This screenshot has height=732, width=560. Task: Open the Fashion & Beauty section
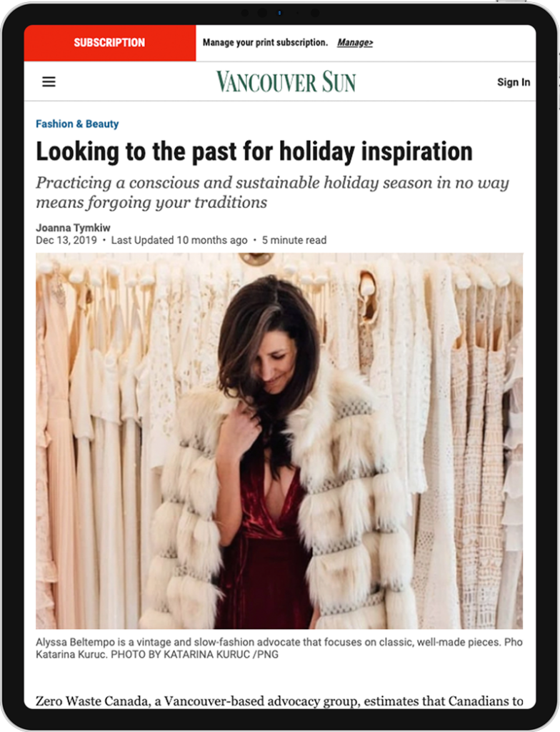click(77, 124)
